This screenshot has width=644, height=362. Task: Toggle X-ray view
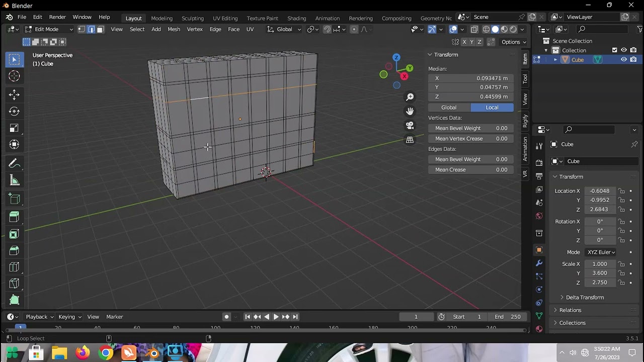tap(474, 29)
